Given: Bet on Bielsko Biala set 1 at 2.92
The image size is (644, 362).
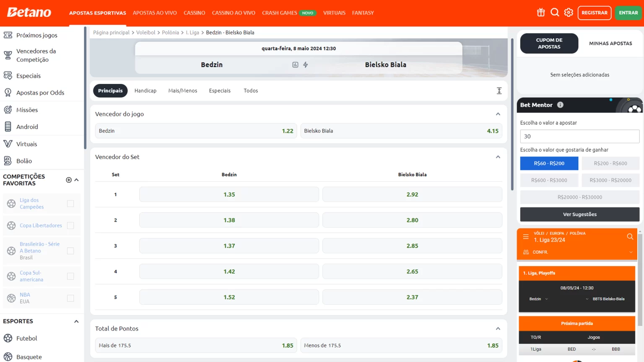Looking at the screenshot, I should 412,194.
